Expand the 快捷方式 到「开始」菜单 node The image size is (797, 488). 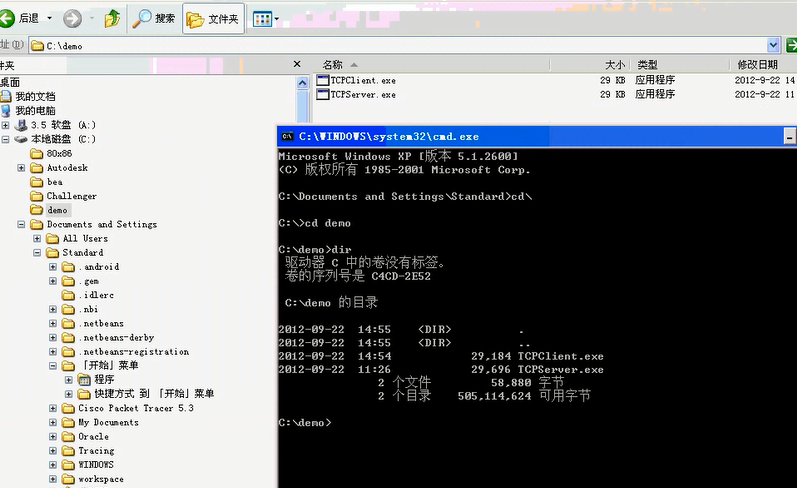tap(69, 394)
